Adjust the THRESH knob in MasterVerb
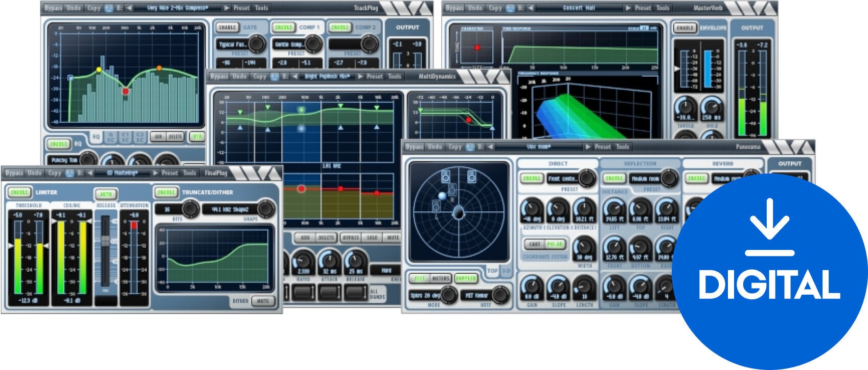868x370 pixels. coord(686,109)
